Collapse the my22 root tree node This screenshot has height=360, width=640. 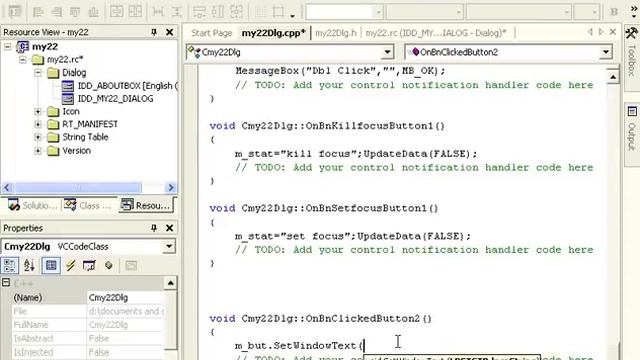click(x=8, y=47)
